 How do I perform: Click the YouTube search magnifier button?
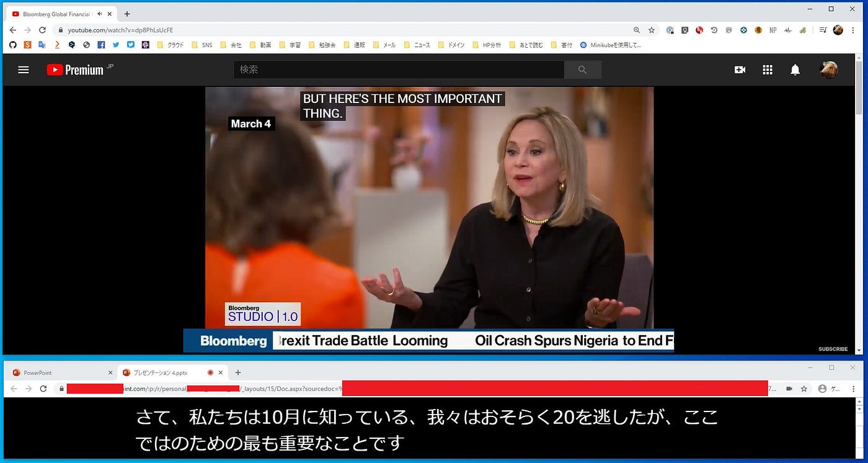click(x=582, y=70)
